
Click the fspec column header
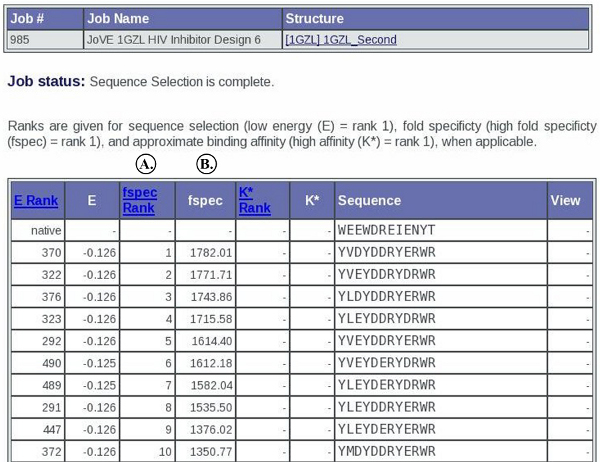[205, 201]
